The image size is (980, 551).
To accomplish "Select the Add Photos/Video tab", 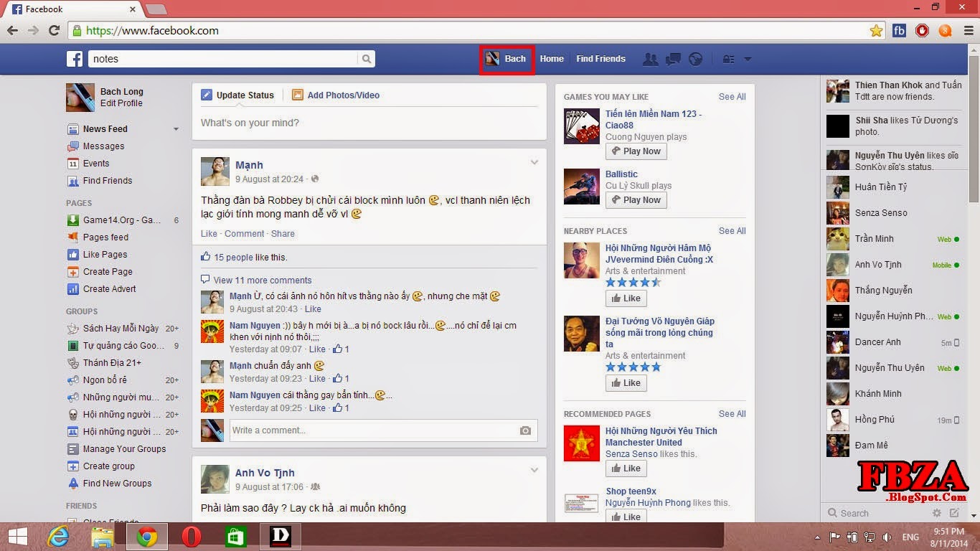I will click(x=336, y=95).
